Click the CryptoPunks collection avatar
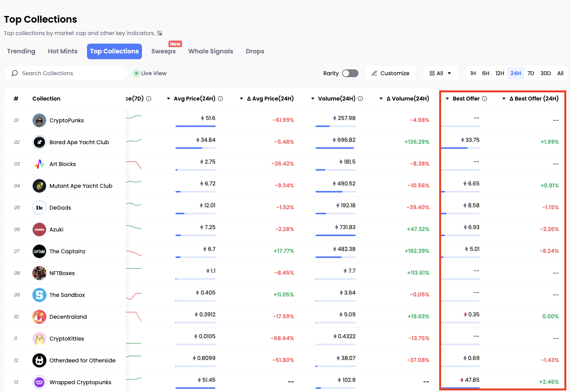 point(39,120)
